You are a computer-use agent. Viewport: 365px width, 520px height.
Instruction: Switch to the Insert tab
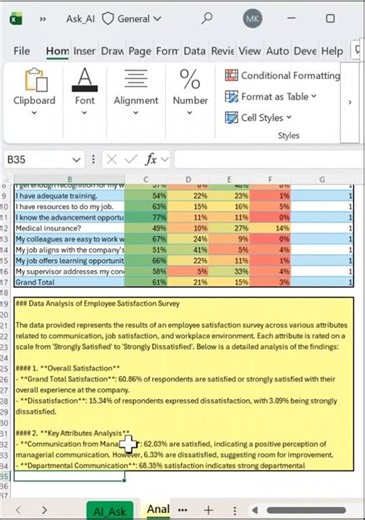click(x=84, y=51)
